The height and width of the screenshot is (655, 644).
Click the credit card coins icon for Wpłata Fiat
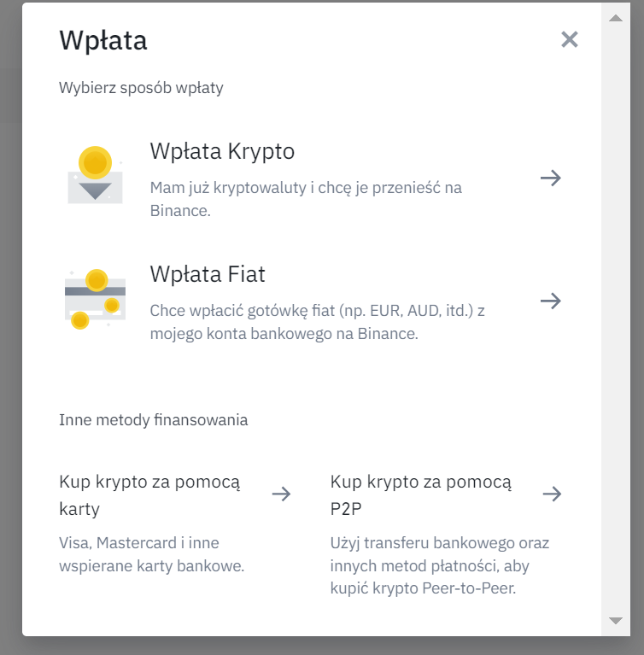point(95,300)
